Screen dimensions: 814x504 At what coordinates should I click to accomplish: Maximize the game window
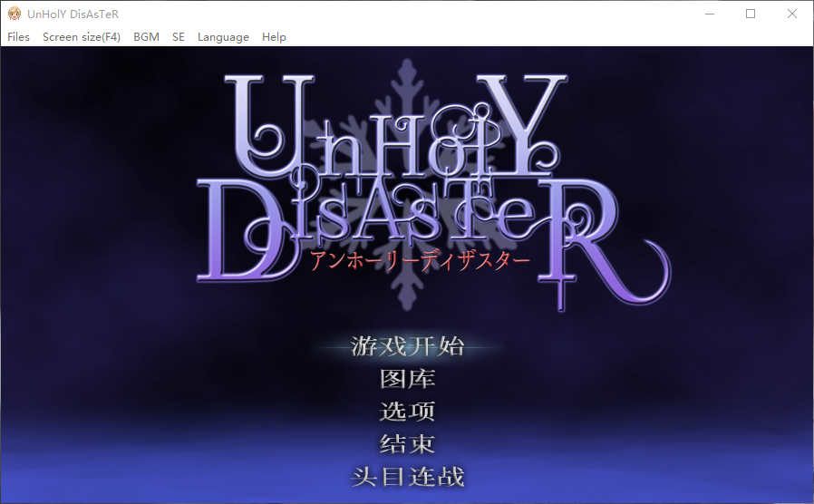pos(751,14)
